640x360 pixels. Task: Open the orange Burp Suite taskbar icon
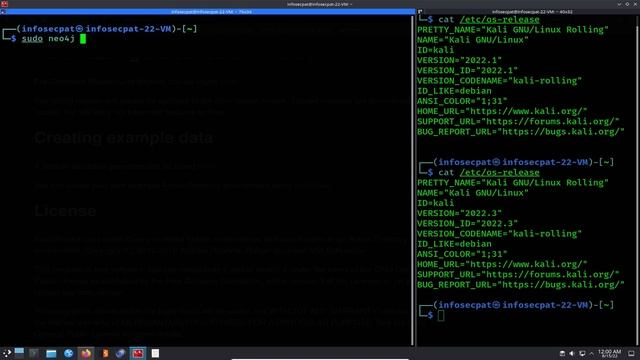point(105,353)
